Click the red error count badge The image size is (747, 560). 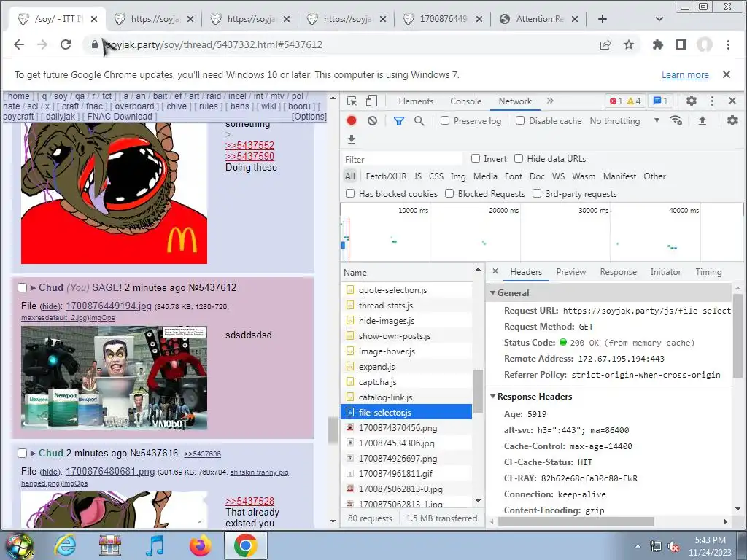coord(616,101)
